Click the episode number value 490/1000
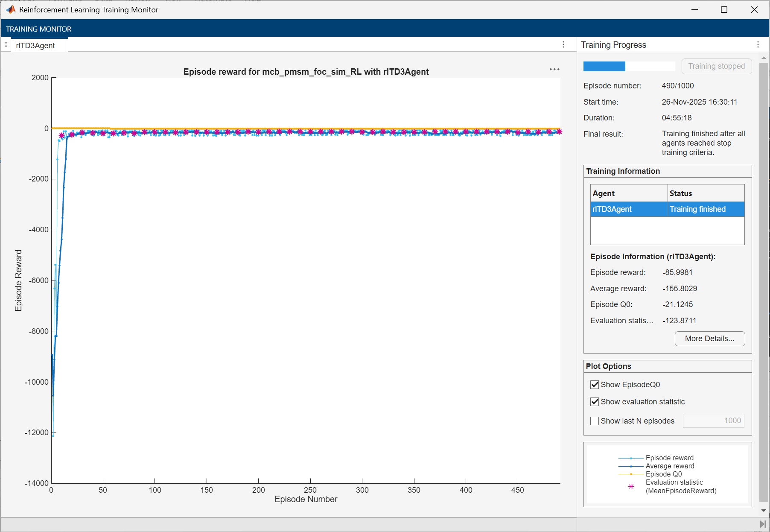Image resolution: width=770 pixels, height=532 pixels. [678, 86]
